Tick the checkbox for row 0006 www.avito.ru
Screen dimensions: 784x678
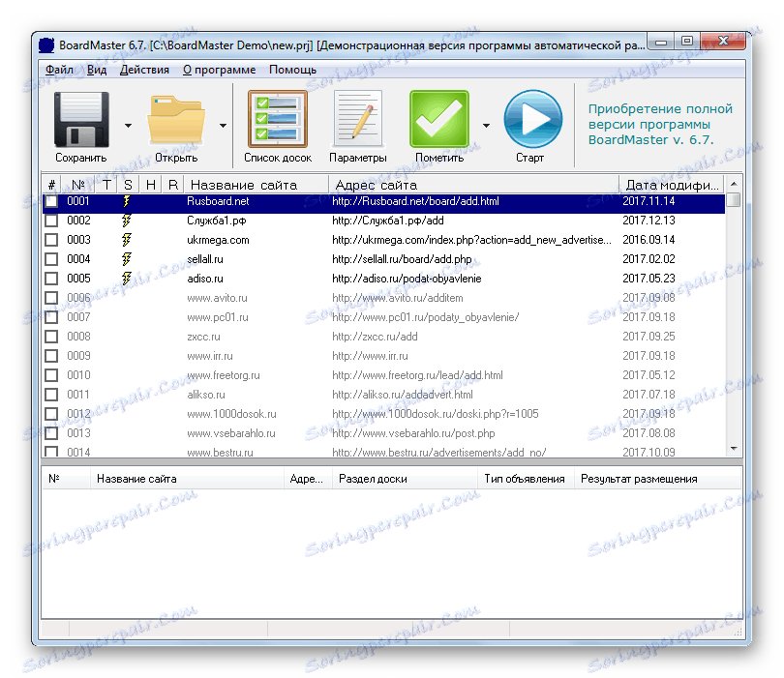point(51,298)
